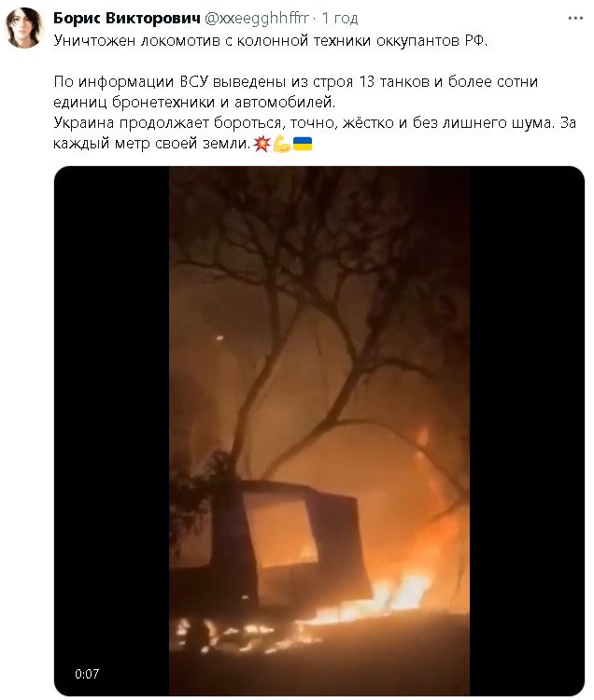Click the explosion emoji in tweet
Image resolution: width=594 pixels, height=700 pixels.
[262, 144]
